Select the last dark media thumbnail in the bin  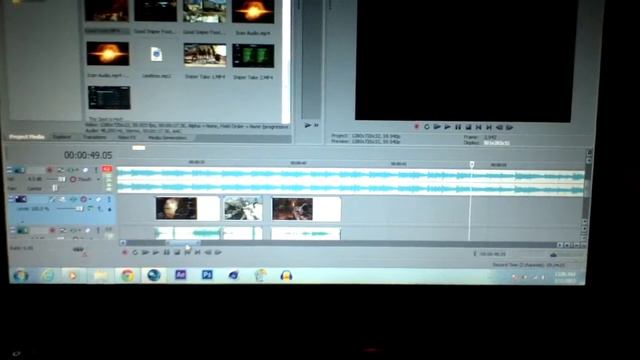pos(109,98)
